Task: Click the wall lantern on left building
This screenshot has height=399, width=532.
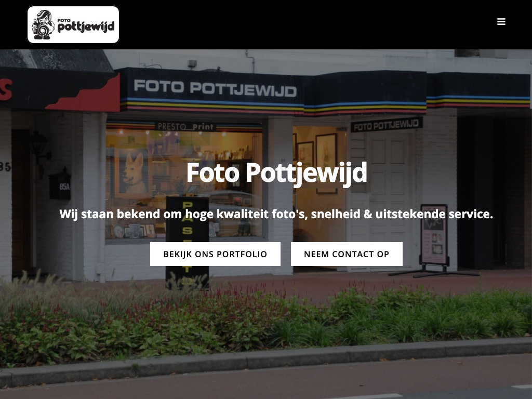Action: pos(38,149)
